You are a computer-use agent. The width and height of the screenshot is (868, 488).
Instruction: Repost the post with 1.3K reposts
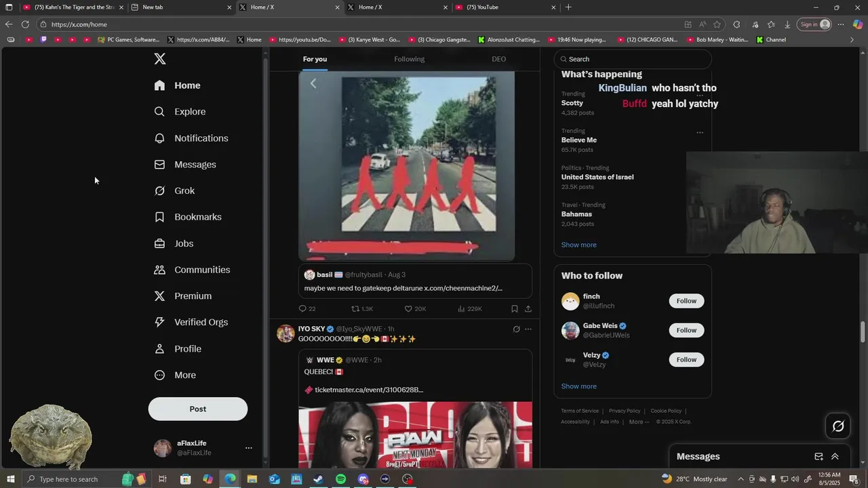[x=361, y=309]
